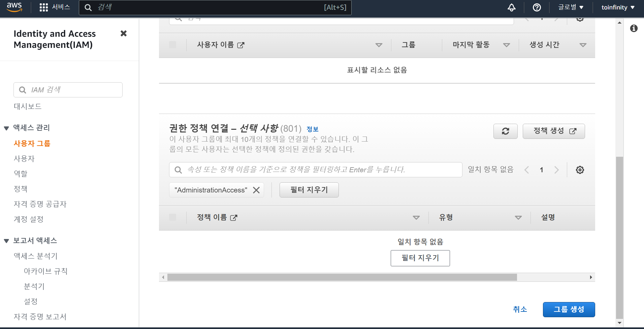
Task: Open 액세스 분석기 in the sidebar
Action: pos(36,256)
